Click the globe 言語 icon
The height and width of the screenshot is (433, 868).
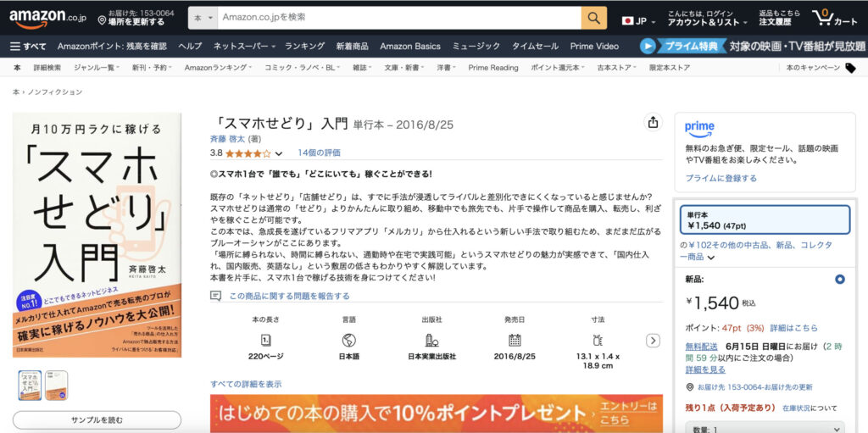[348, 340]
